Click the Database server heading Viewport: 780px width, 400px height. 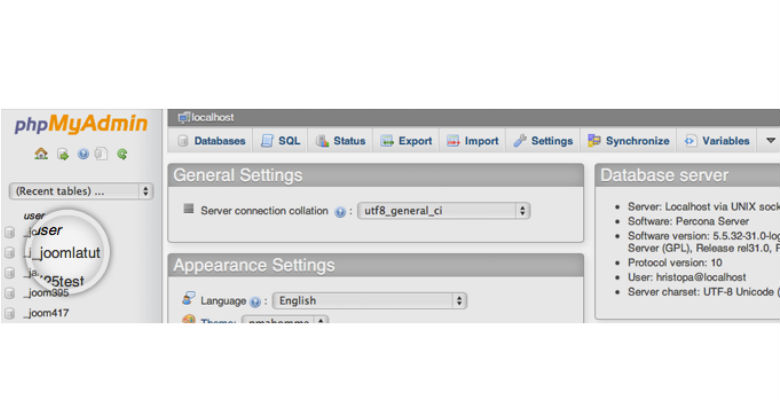tap(664, 175)
